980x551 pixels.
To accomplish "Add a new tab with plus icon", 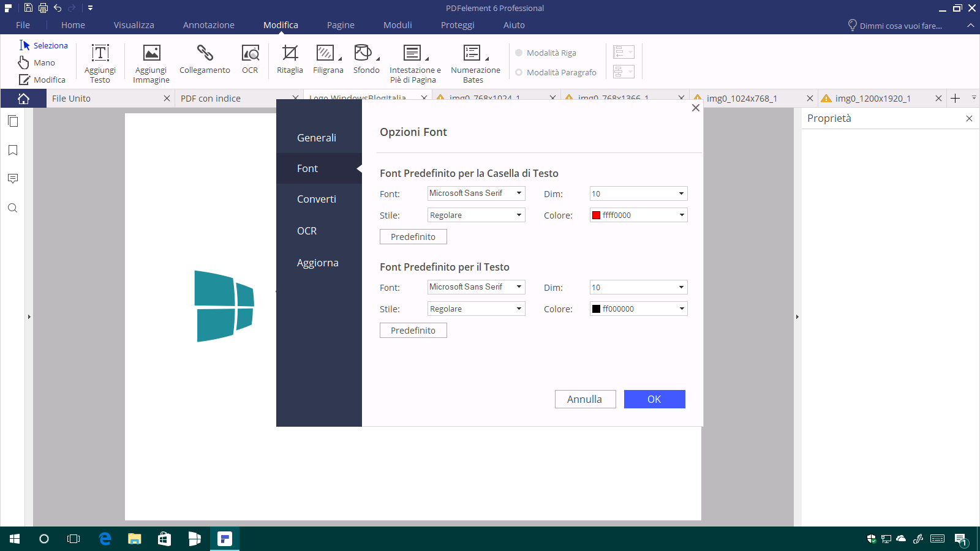I will tap(955, 98).
